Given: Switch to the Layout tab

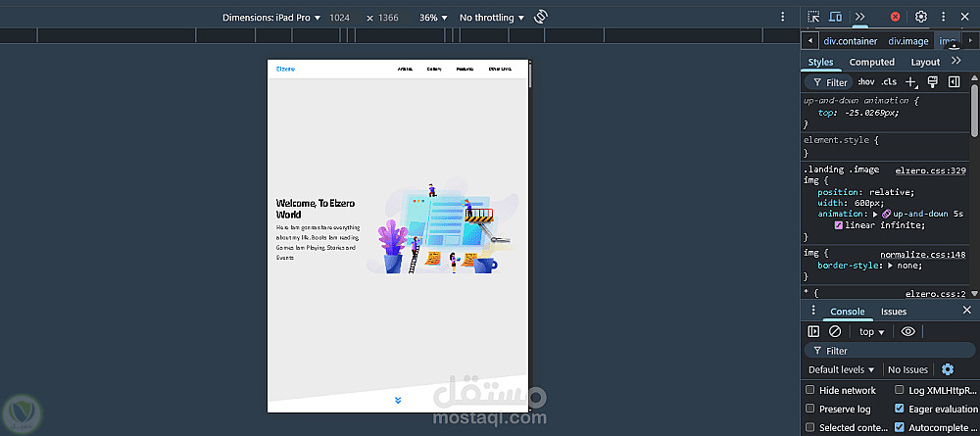Looking at the screenshot, I should tap(925, 62).
